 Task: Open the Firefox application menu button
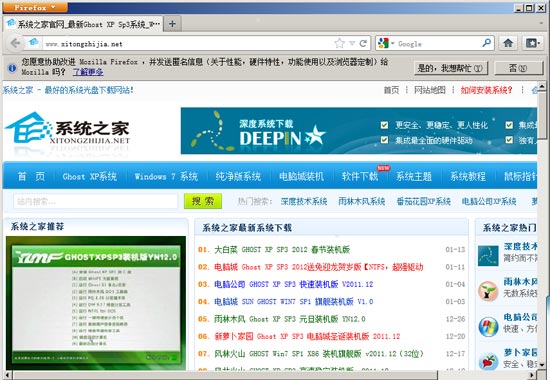[x=35, y=7]
